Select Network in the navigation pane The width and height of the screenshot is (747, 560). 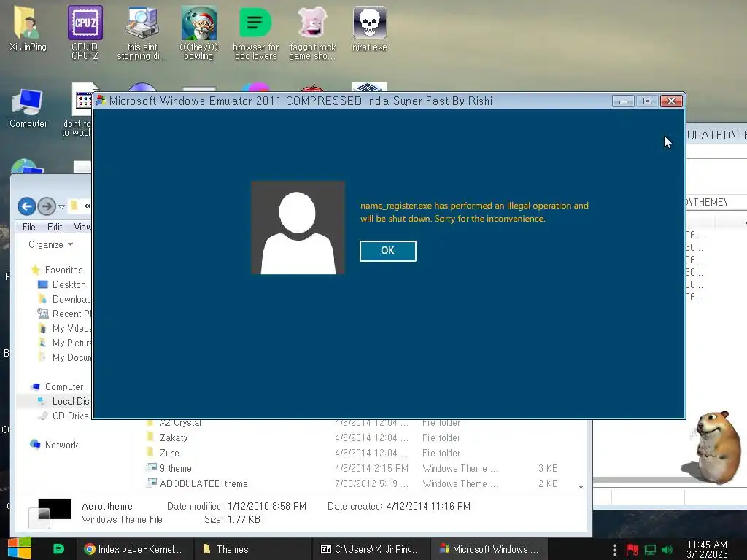(x=61, y=445)
